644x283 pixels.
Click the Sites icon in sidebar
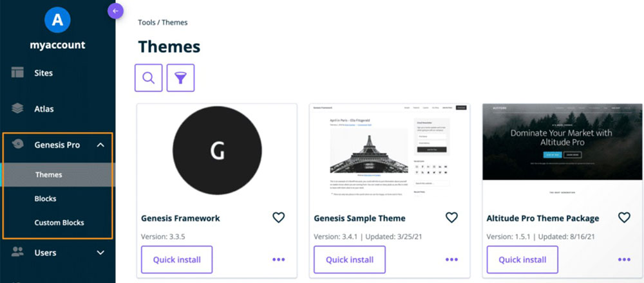point(17,73)
